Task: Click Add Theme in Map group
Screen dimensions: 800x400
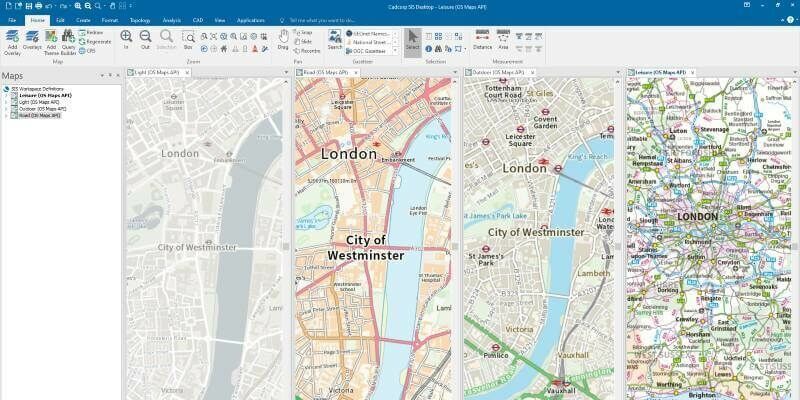Action: point(51,42)
